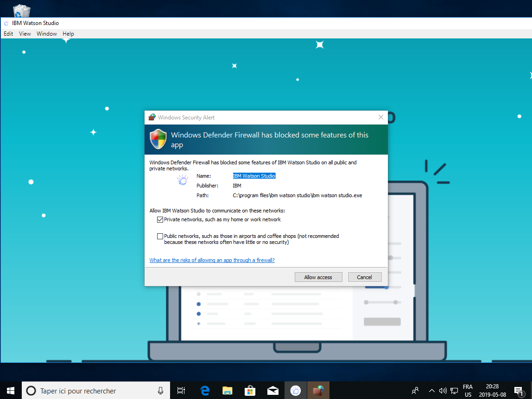Open the Windows Firewall alert taskbar icon
Screen dimensions: 532x399
tap(318, 390)
